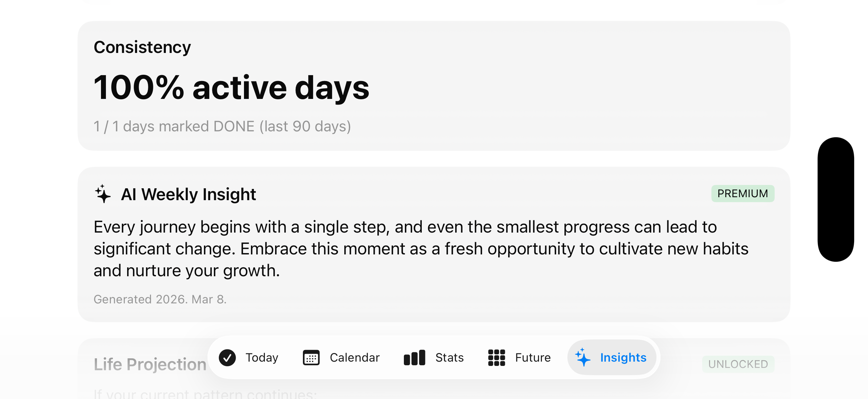Click the "days marked DONE" subtitle
Image resolution: width=868 pixels, height=399 pixels.
tap(222, 127)
